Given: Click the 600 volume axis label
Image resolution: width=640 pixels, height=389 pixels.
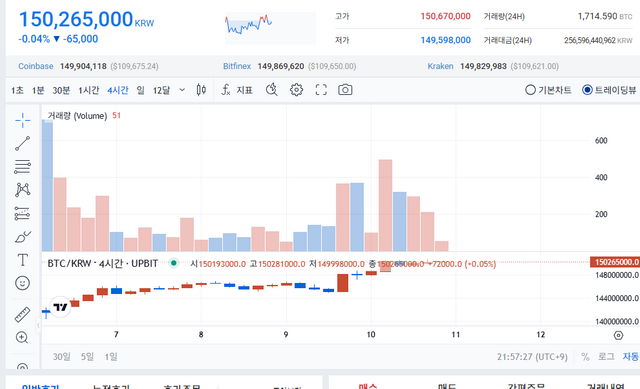Looking at the screenshot, I should coord(601,141).
